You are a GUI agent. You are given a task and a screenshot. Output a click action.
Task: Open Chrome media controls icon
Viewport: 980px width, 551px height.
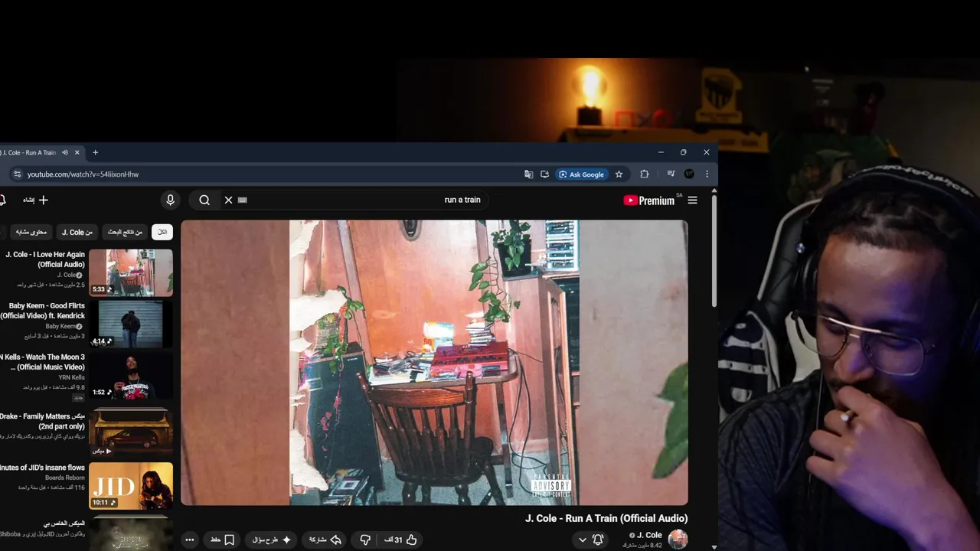(671, 174)
